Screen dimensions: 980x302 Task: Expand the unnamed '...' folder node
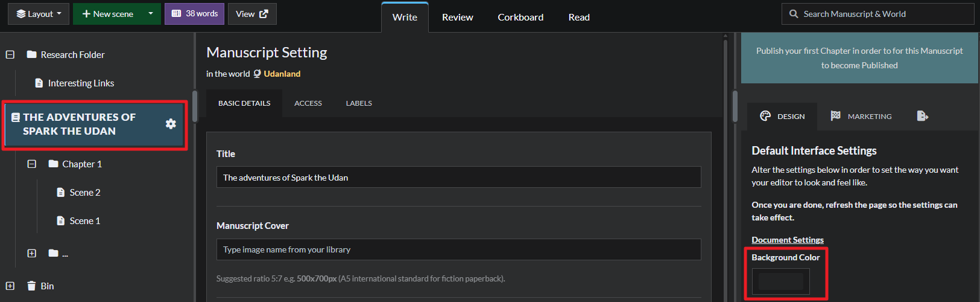pyautogui.click(x=32, y=253)
